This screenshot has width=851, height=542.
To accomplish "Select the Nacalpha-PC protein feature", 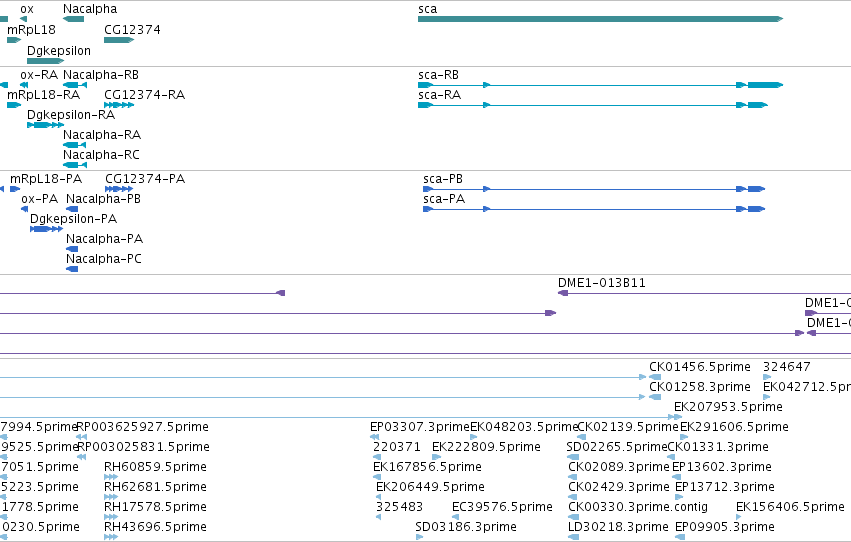I will click(x=72, y=269).
